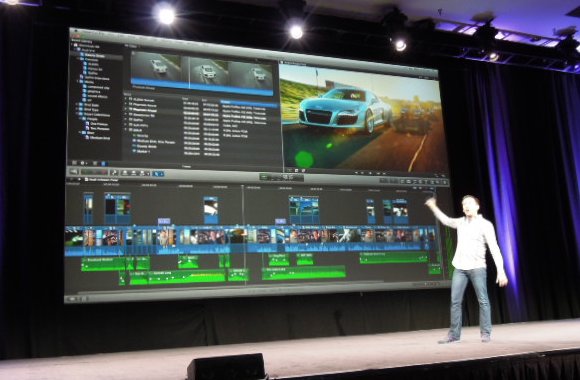Expand the first clip row in list
580x380 pixels.
pyautogui.click(x=126, y=99)
